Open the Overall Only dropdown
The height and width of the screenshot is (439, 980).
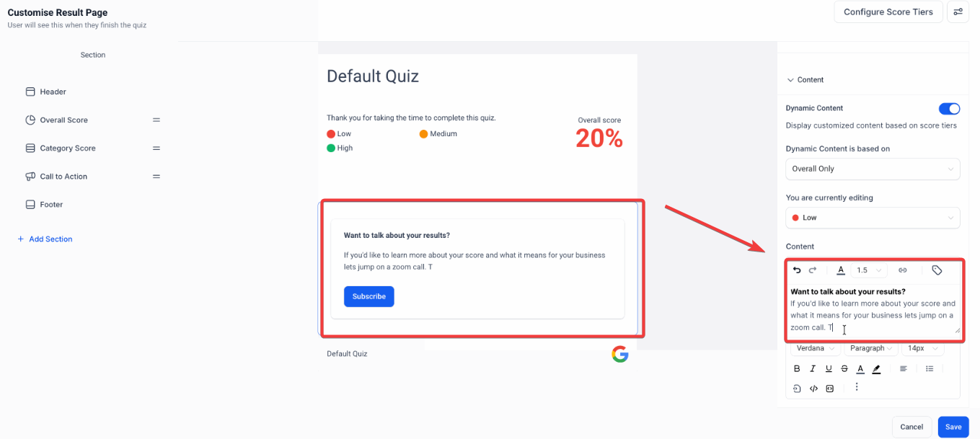point(873,169)
